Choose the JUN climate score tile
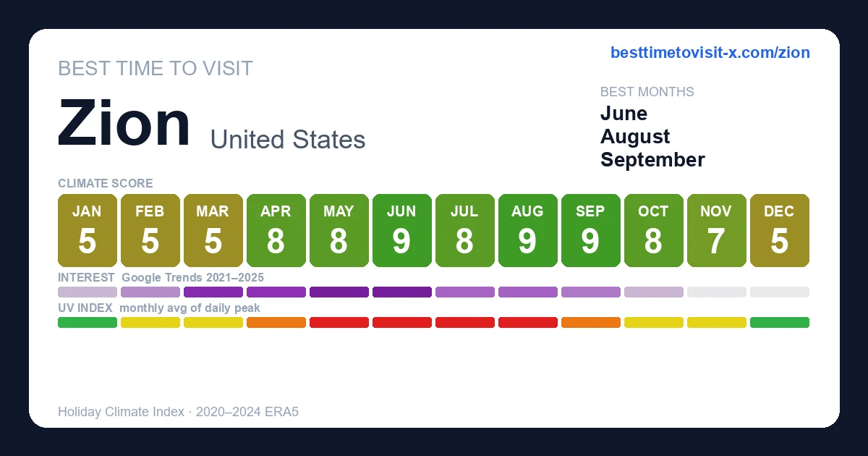 coord(401,231)
